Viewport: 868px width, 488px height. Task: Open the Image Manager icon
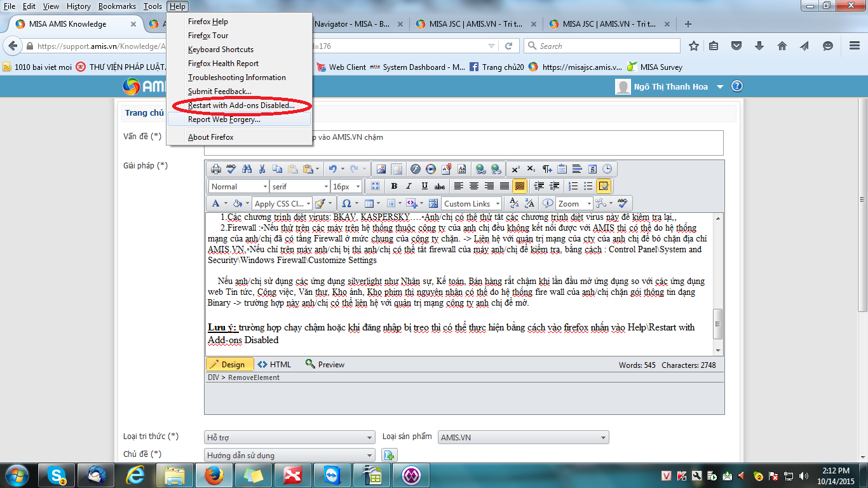(381, 169)
